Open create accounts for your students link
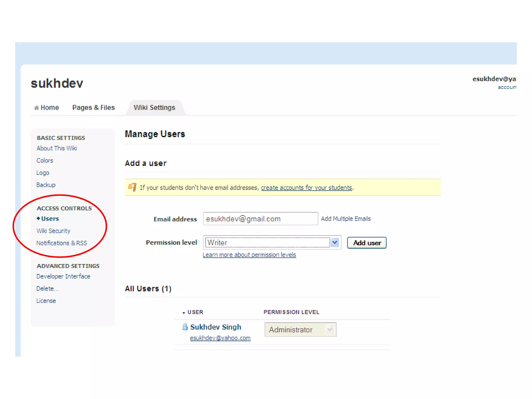Screen dimensions: 532x399 click(x=306, y=188)
